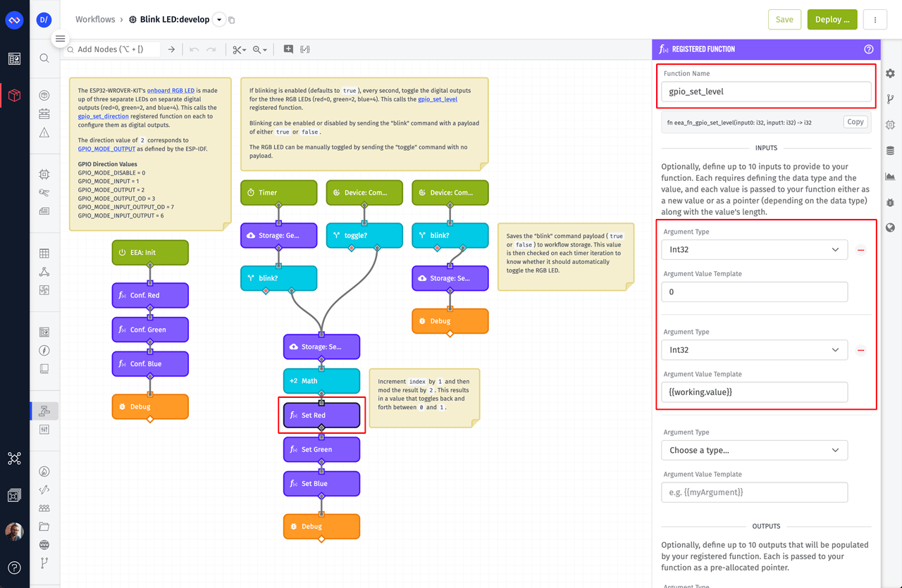Open the 'Choose a type...' dropdown
The height and width of the screenshot is (588, 902).
point(754,450)
